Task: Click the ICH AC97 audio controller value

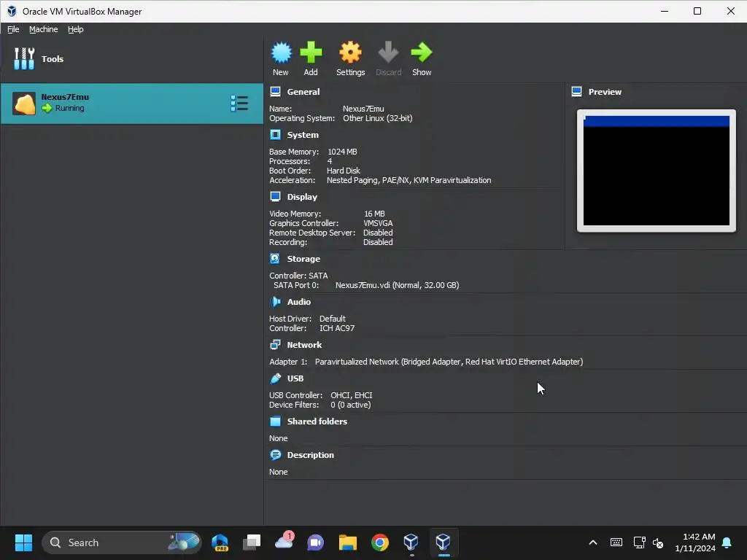Action: (x=337, y=328)
